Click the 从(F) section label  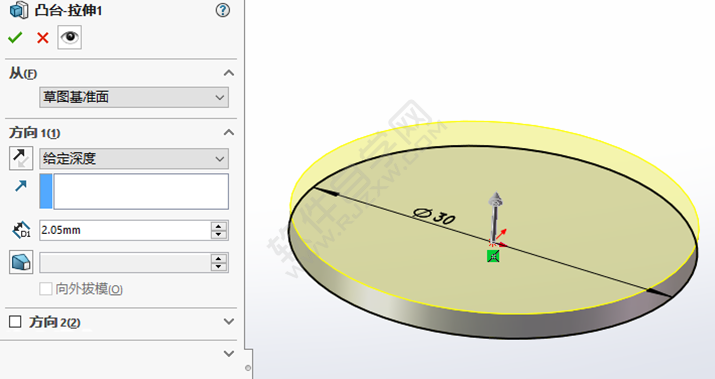point(23,73)
